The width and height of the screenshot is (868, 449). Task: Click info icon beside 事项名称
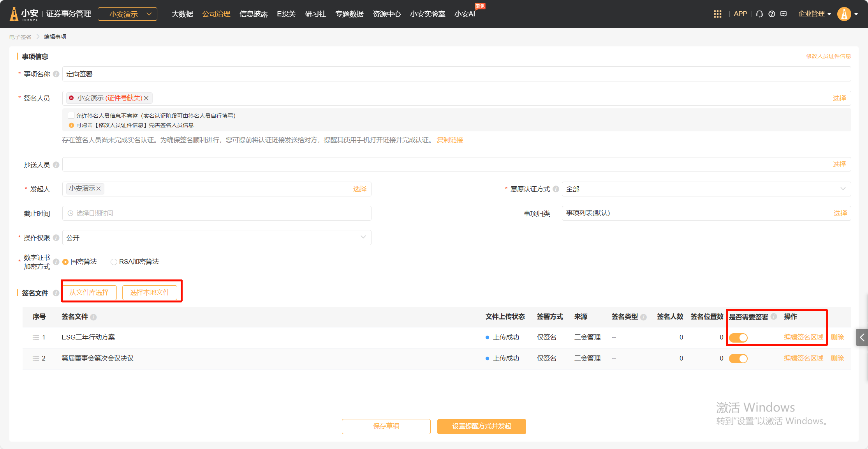tap(56, 74)
